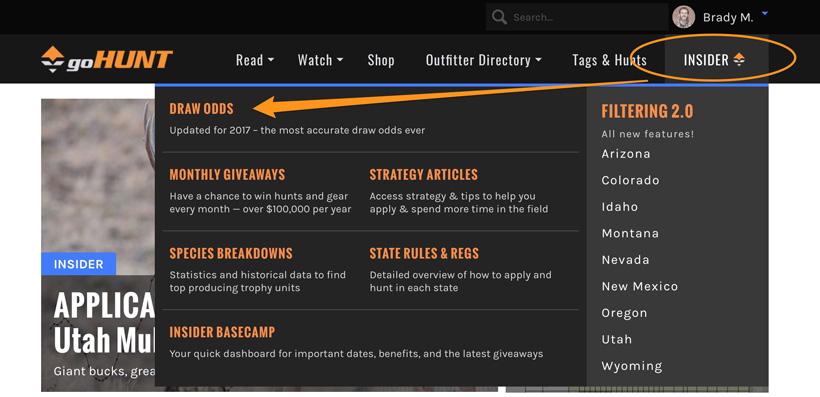Click 'Your quick dashboard' basecamp description
Screen dimensions: 820x397
click(x=356, y=354)
